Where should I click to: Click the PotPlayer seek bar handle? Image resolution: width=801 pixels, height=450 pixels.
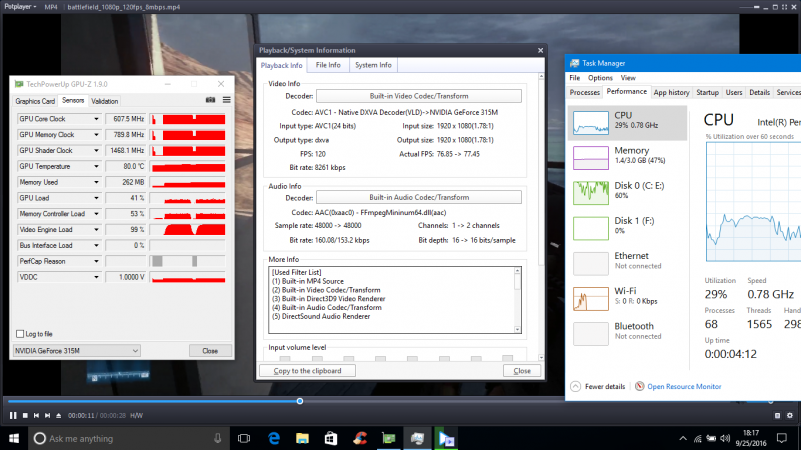point(300,401)
